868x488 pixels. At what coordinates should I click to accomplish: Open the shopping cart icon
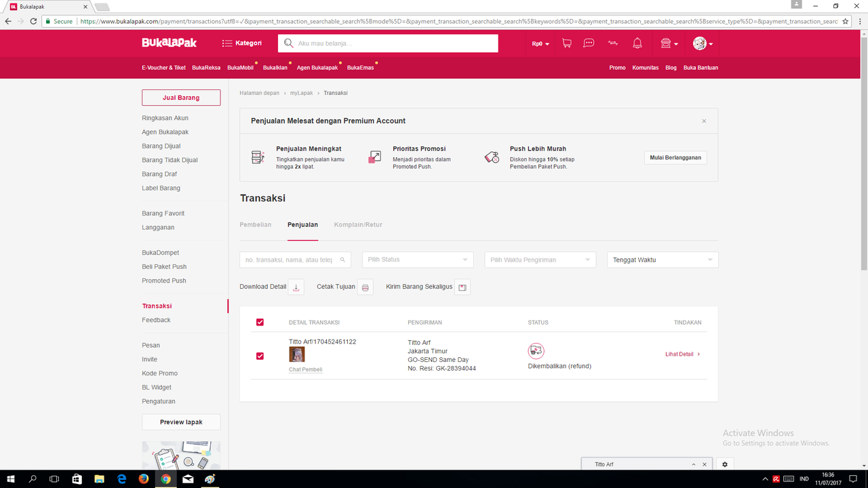coord(567,43)
